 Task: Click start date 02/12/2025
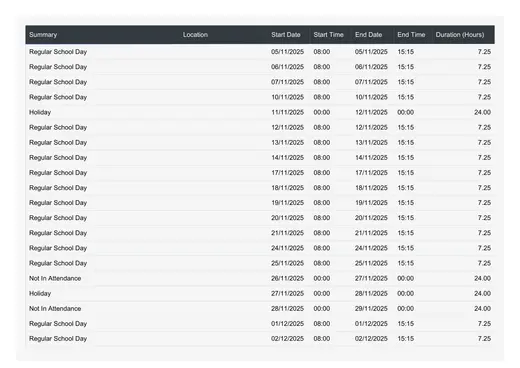[x=287, y=338]
